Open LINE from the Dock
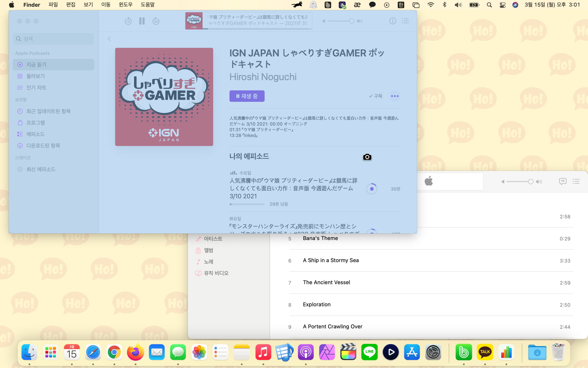The width and height of the screenshot is (588, 368). pos(369,352)
